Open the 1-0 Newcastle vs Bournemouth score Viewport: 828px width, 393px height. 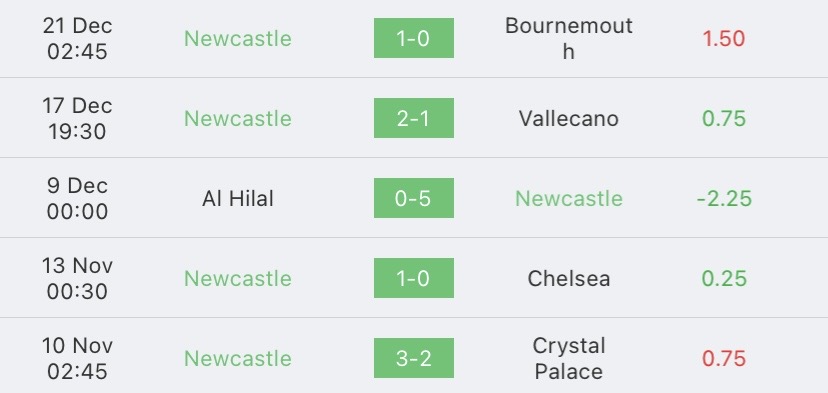pyautogui.click(x=413, y=38)
